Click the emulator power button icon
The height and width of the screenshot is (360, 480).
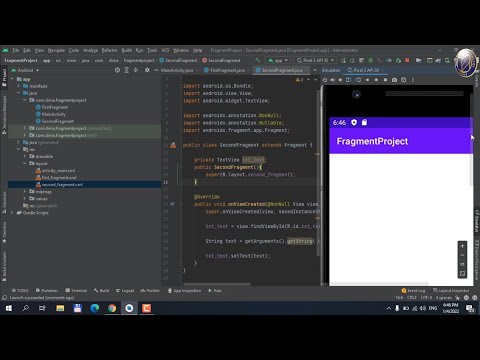tap(325, 80)
